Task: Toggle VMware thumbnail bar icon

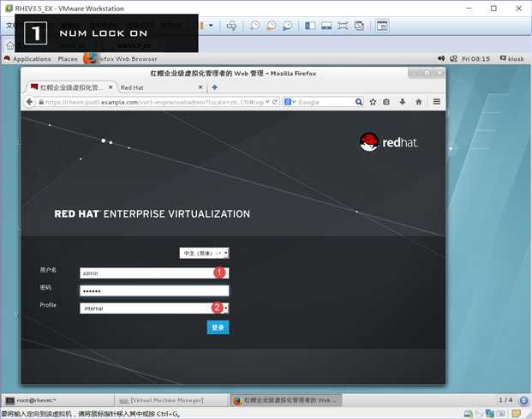Action: 326,26
